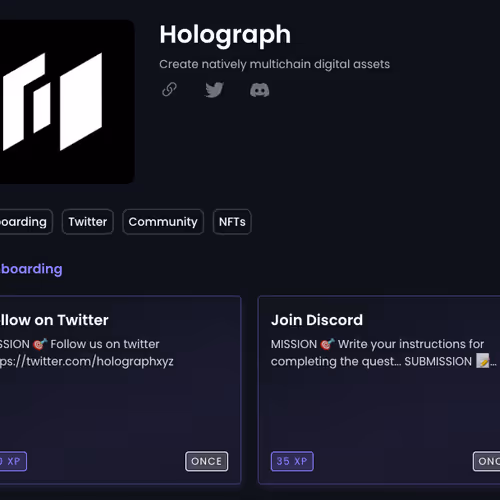Click the ONCE badge on Discord quest
This screenshot has width=500, height=500.
(487, 461)
